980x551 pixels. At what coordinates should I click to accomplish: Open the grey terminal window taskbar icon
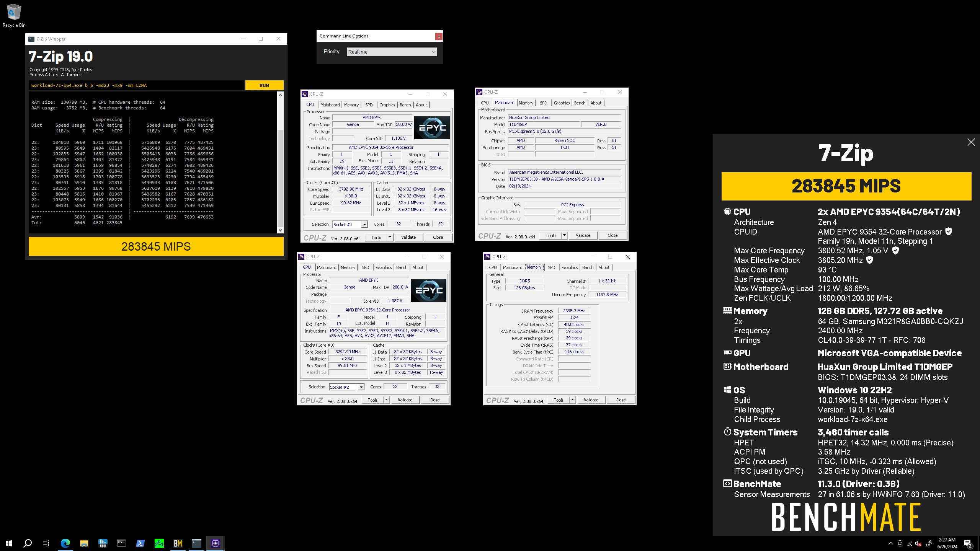[196, 543]
